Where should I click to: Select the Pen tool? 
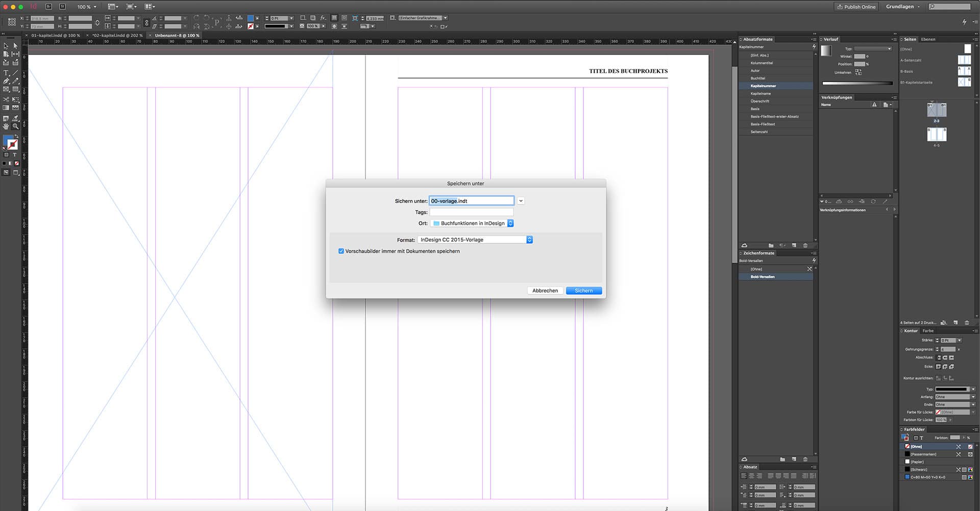click(6, 81)
